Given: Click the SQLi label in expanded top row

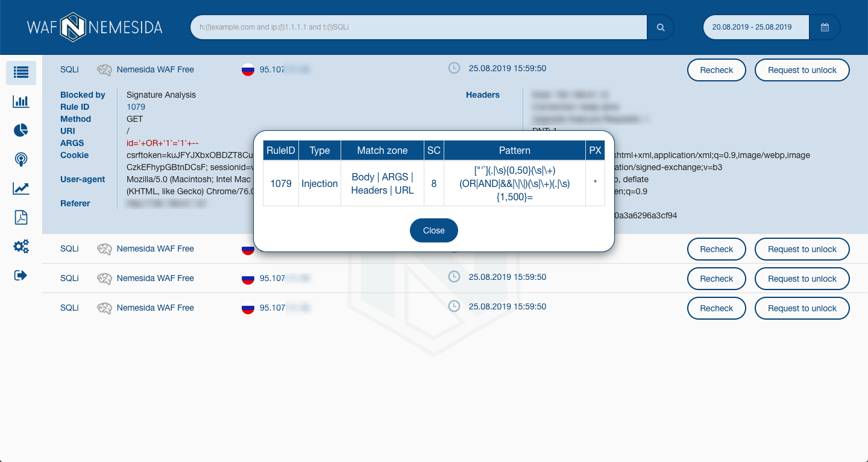Looking at the screenshot, I should coord(69,69).
